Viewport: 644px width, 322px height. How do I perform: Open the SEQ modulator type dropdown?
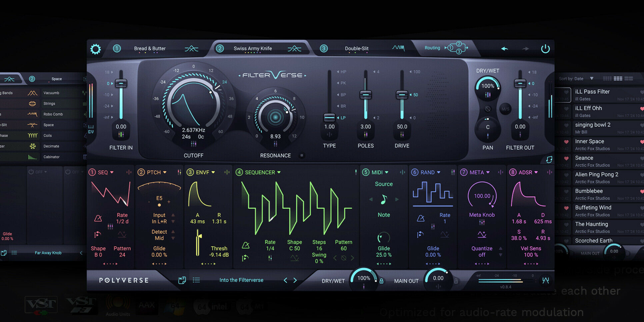click(x=112, y=172)
